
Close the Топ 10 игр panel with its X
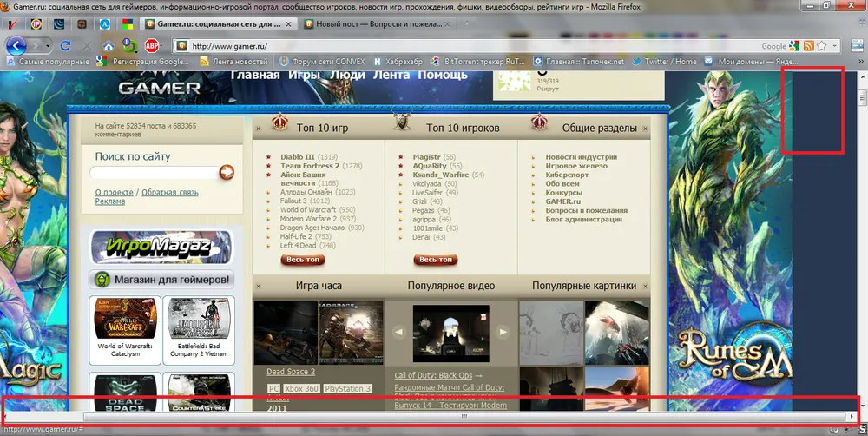coord(259,129)
